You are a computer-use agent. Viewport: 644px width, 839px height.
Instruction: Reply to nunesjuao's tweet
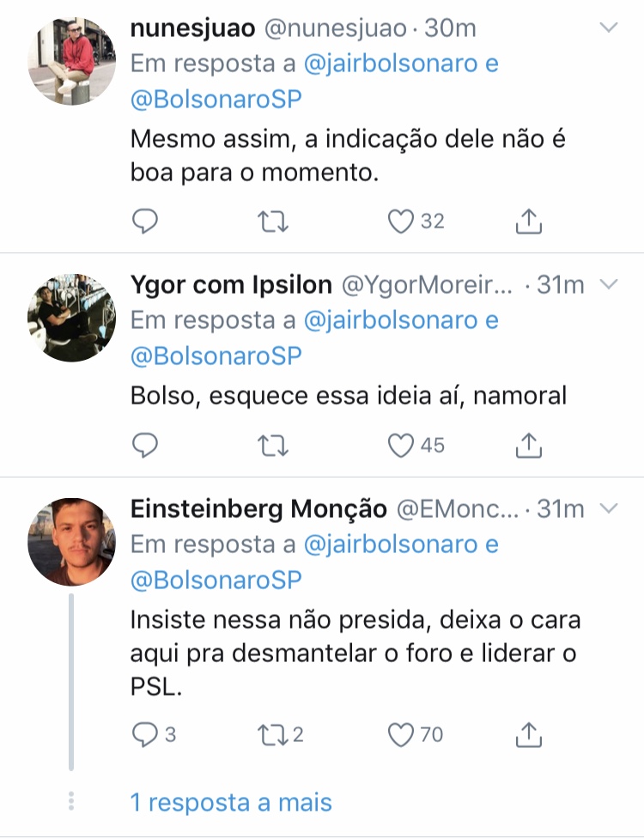coord(145,222)
